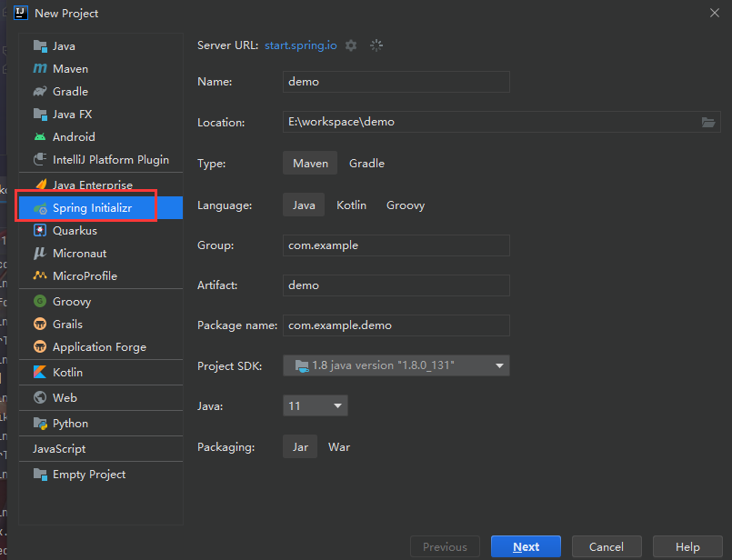The width and height of the screenshot is (732, 560).
Task: Click the IntelliJ IDEA logo in title bar
Action: pos(21,13)
